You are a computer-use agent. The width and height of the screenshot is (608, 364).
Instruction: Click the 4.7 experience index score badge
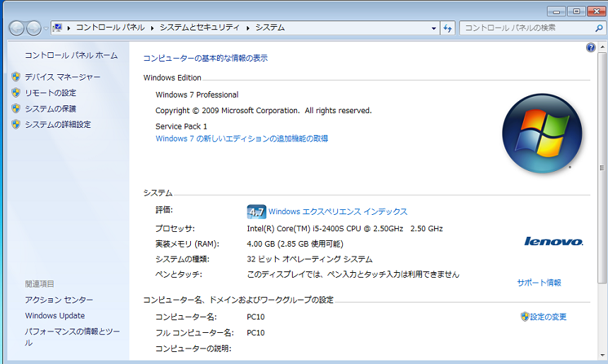(256, 211)
